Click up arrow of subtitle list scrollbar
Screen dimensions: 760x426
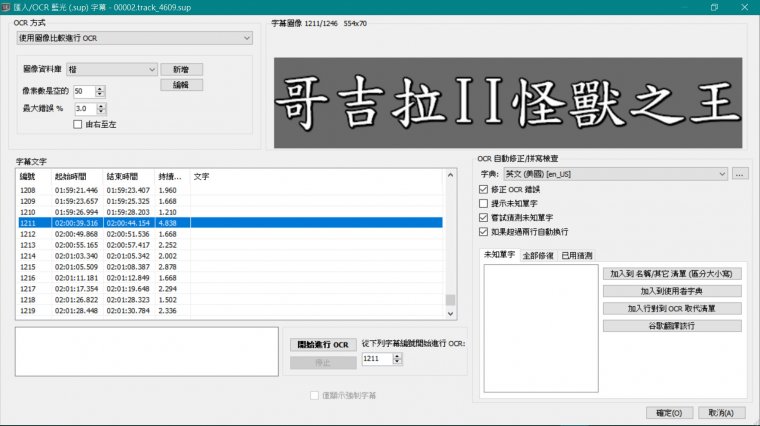[x=450, y=175]
